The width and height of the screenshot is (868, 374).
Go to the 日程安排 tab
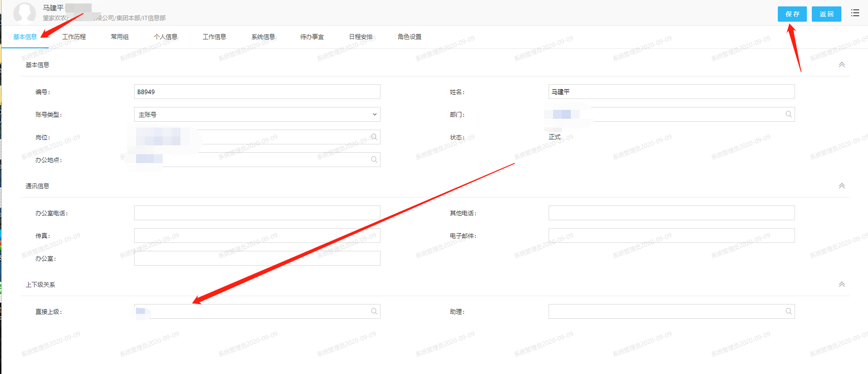[361, 37]
